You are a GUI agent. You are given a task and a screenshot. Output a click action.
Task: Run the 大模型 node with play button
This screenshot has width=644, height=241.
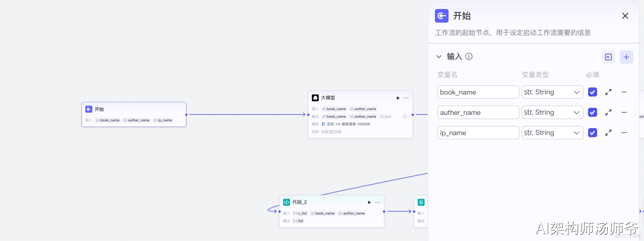tap(398, 98)
